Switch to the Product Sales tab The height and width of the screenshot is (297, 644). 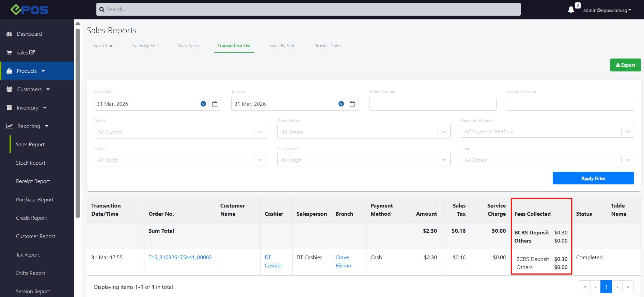(327, 46)
